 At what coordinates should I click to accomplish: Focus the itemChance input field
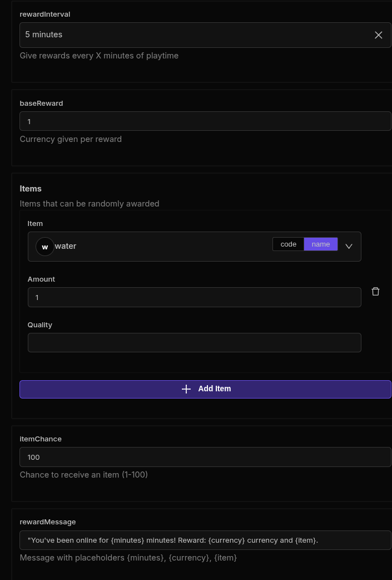point(205,457)
